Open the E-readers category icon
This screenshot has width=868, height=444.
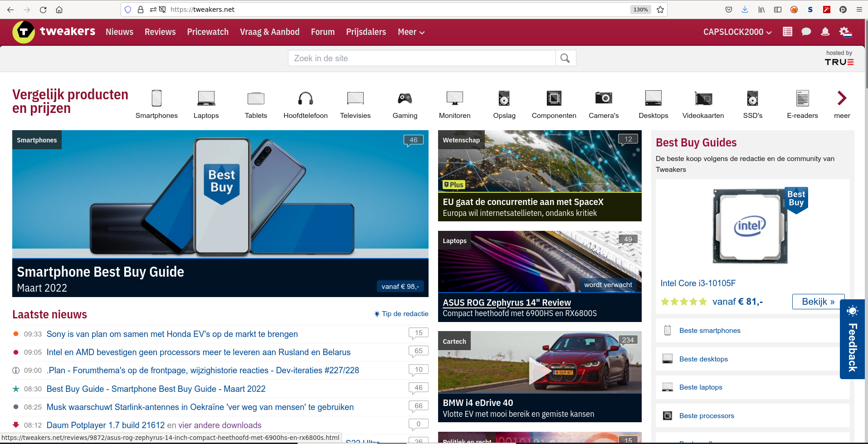[x=803, y=98]
